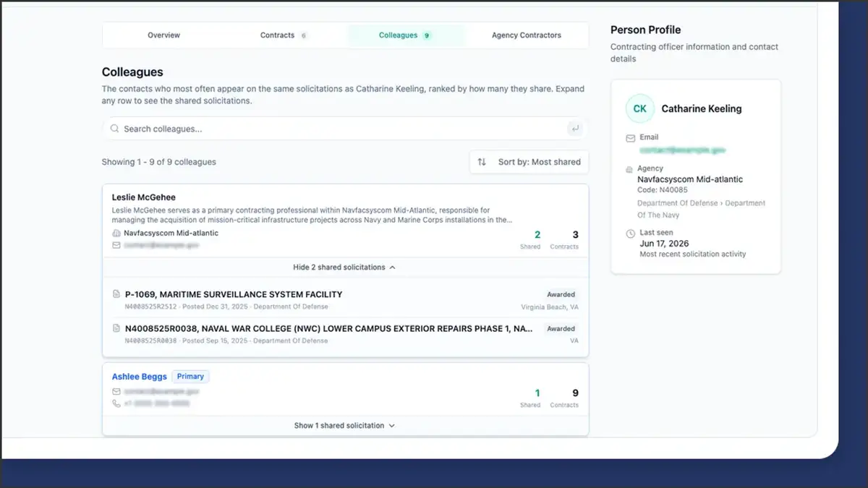The image size is (868, 488).
Task: Click 'Showing 1 - 9 of 9 colleagues' text
Action: (159, 162)
